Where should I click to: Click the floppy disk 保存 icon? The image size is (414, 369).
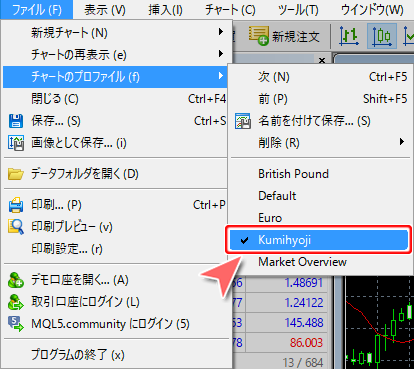(16, 121)
